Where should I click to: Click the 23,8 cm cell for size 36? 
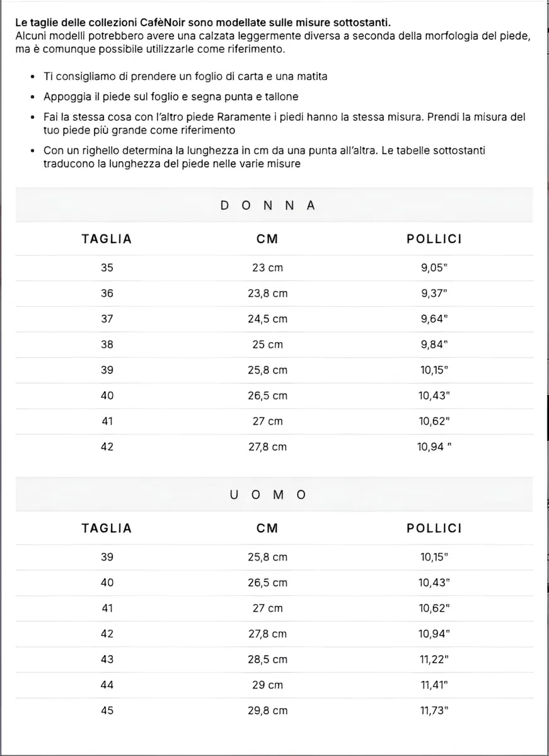point(267,293)
